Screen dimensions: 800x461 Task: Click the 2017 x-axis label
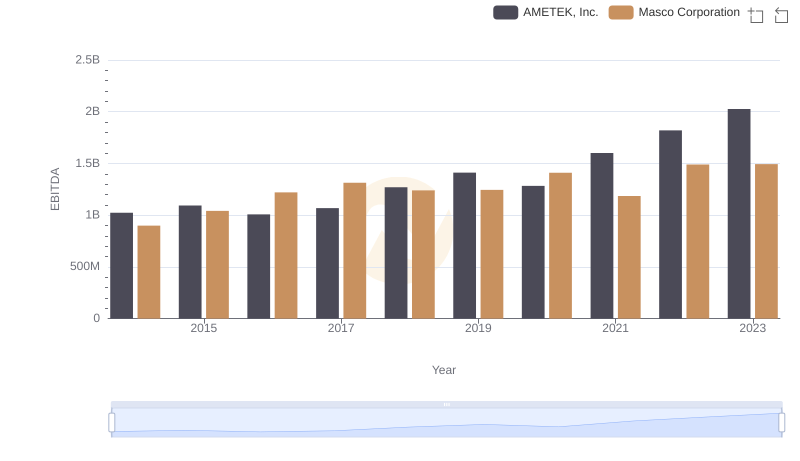point(341,328)
